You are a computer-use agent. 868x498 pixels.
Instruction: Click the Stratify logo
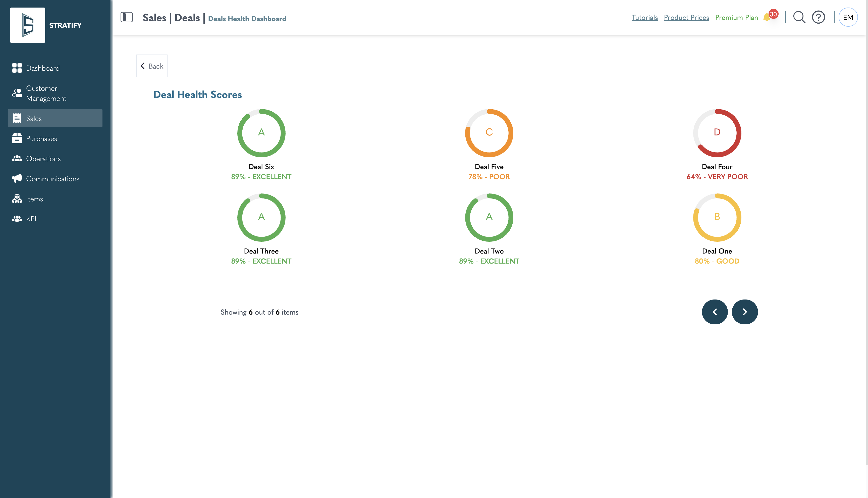click(28, 25)
